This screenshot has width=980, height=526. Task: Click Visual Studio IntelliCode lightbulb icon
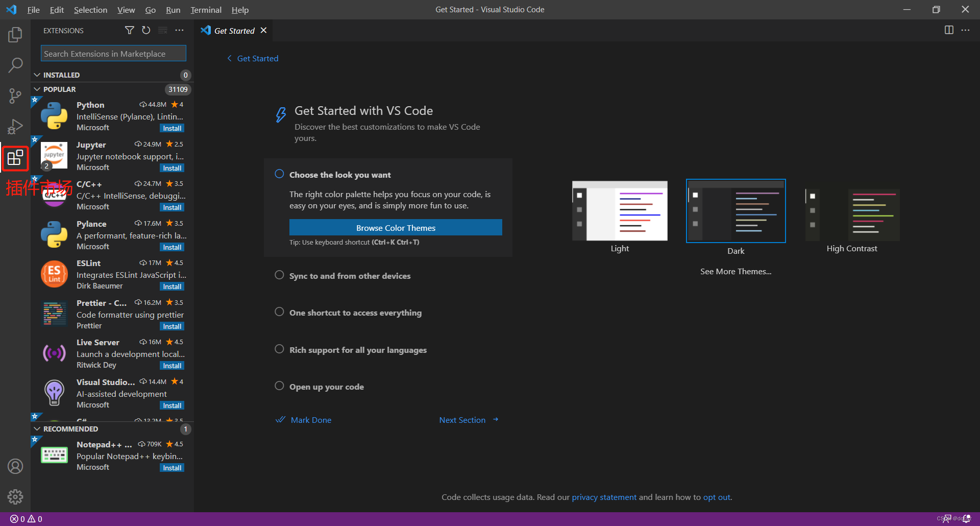pyautogui.click(x=54, y=393)
